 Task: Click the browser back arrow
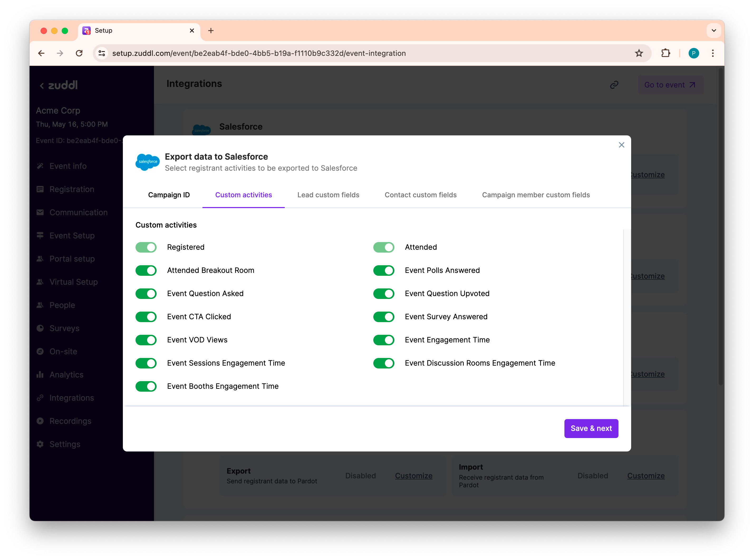[41, 53]
